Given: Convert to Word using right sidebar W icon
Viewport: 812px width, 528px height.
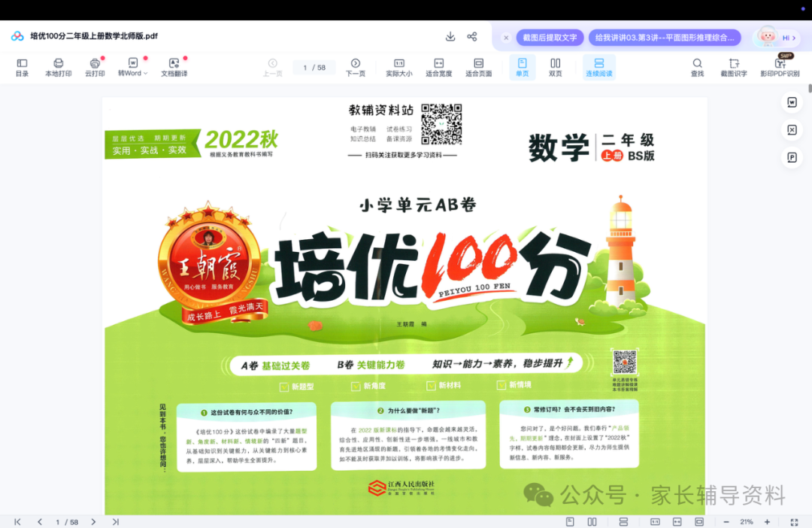Looking at the screenshot, I should [x=792, y=102].
